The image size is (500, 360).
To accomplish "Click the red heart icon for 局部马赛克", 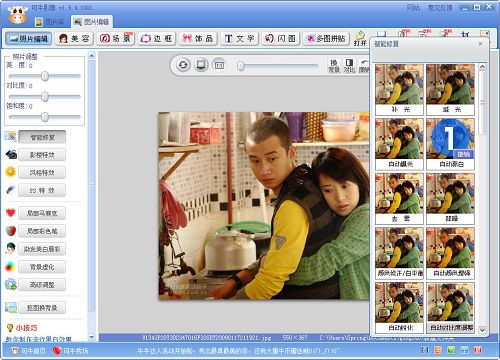I will [11, 212].
